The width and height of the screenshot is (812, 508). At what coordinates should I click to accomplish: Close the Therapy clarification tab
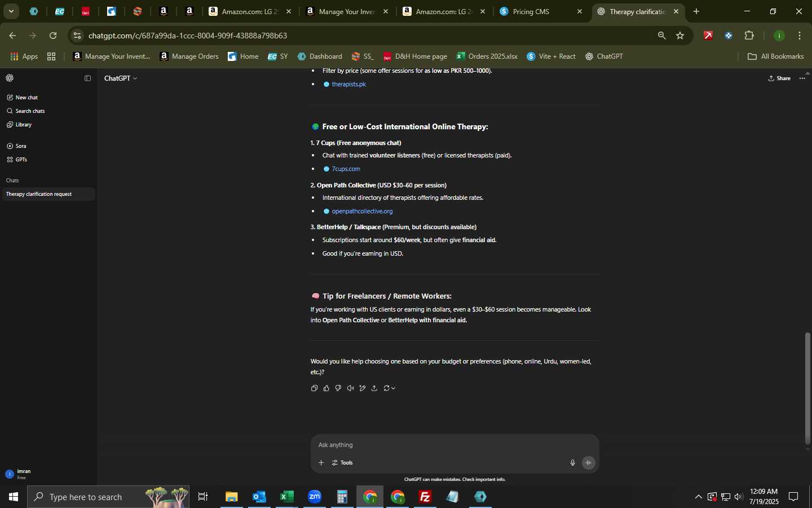pyautogui.click(x=676, y=11)
